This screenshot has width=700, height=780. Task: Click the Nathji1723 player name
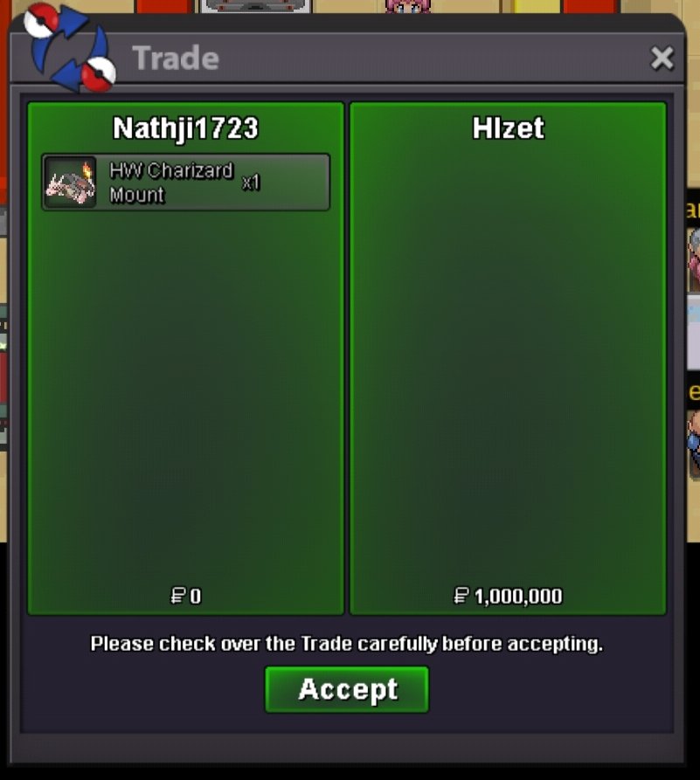185,128
